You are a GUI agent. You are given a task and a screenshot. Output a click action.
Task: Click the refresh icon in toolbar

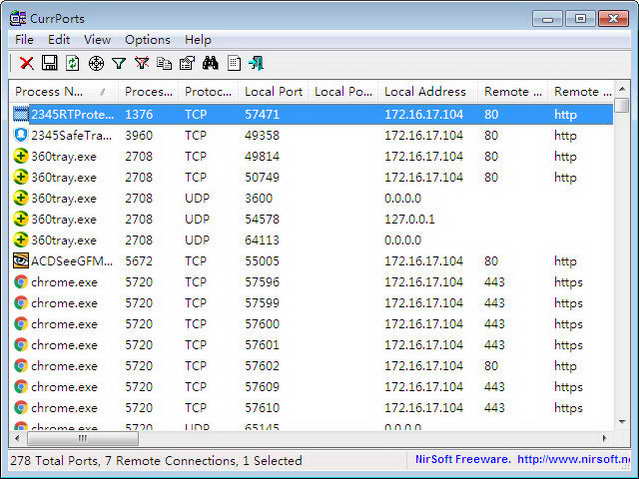73,63
